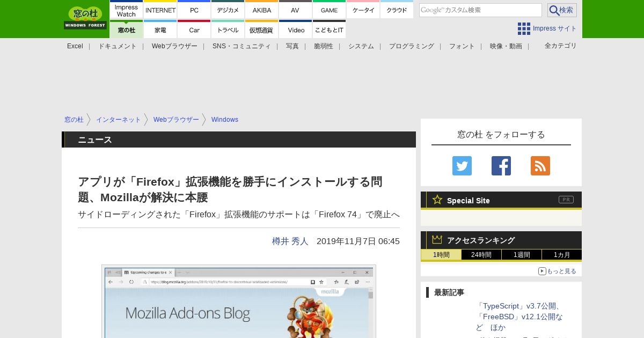The image size is (644, 338).
Task: Go to インターネット breadcrumb
Action: click(119, 120)
